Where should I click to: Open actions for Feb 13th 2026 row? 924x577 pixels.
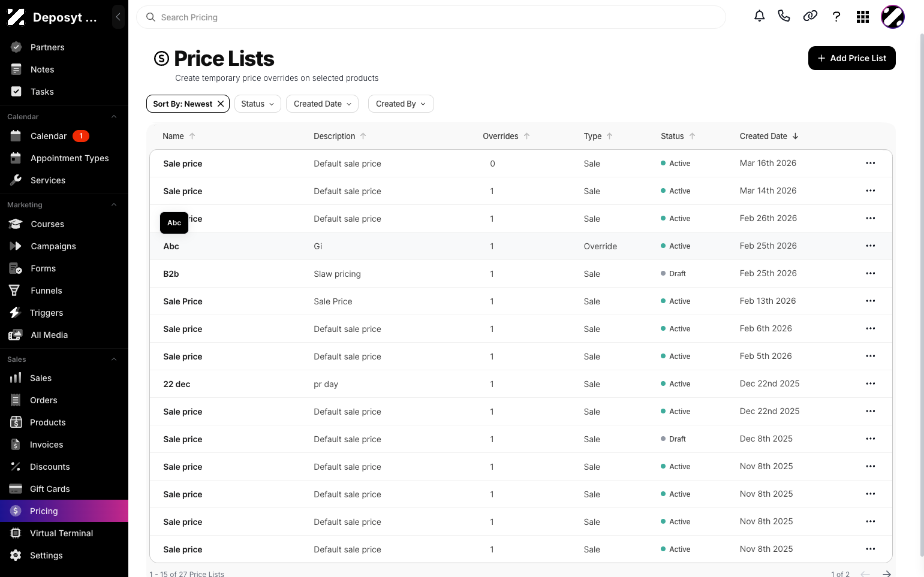coord(871,301)
